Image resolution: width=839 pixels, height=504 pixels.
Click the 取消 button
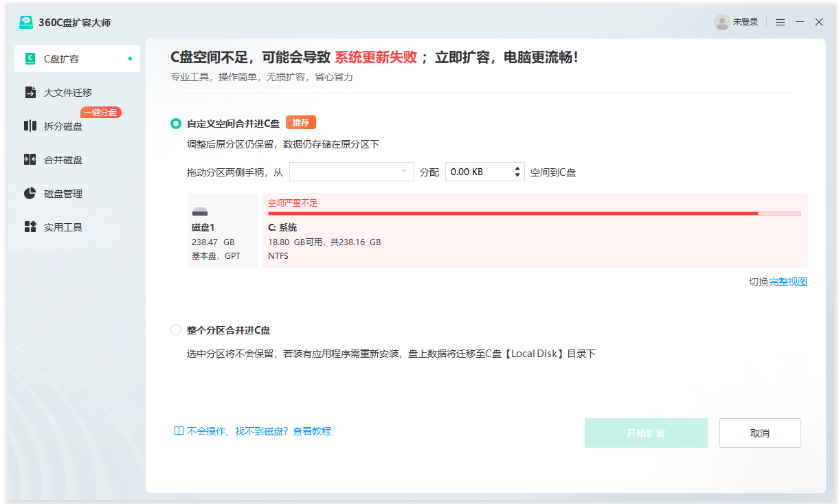[760, 433]
